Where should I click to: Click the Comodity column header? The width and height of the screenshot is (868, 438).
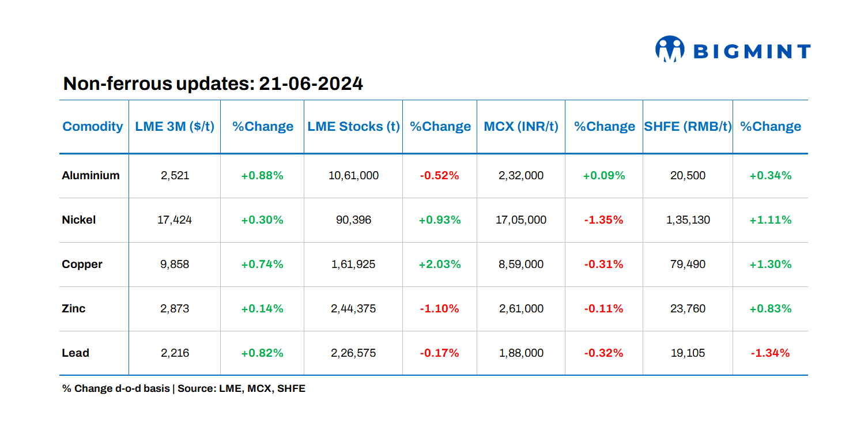coord(93,127)
